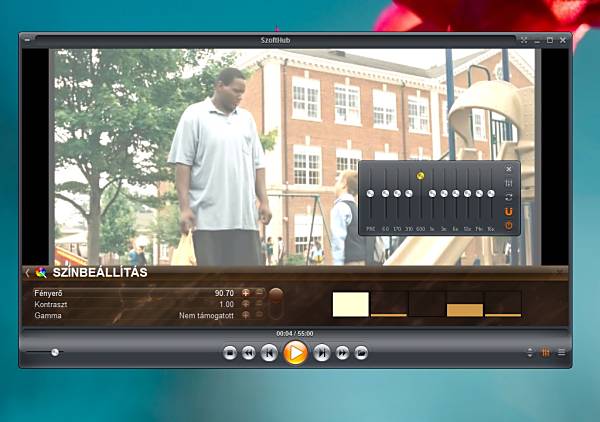Image resolution: width=600 pixels, height=422 pixels.
Task: Click the yellow 600 Hz band knob
Action: pos(420,176)
